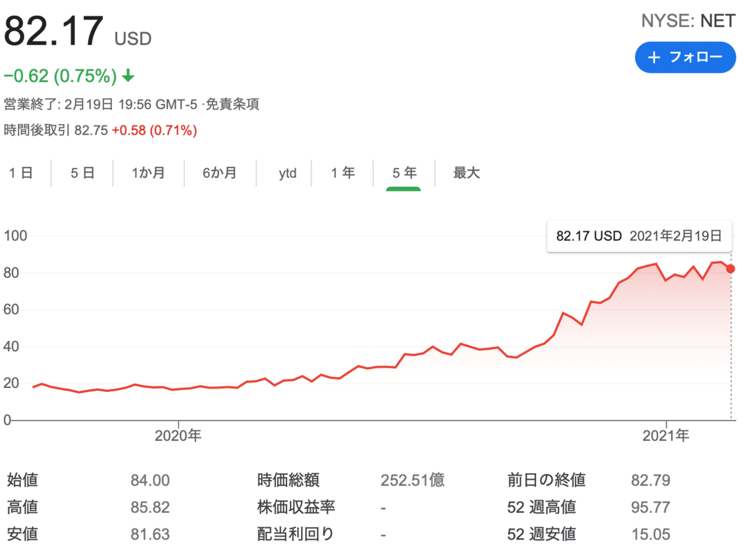The image size is (744, 560).
Task: Switch to the ytd chart view
Action: [x=286, y=174]
